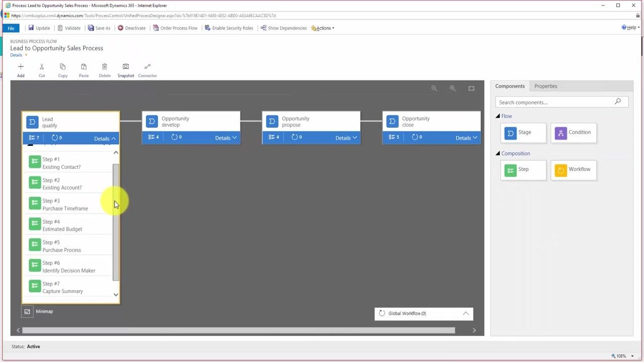644x362 pixels.
Task: Expand Details of Opportunity develop
Action: (x=226, y=138)
